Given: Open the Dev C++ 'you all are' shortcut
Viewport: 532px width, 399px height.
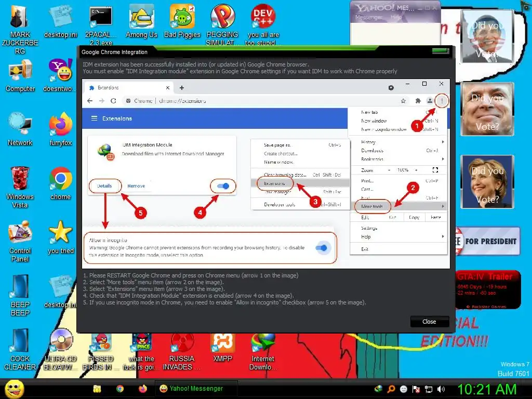Looking at the screenshot, I should [x=263, y=25].
